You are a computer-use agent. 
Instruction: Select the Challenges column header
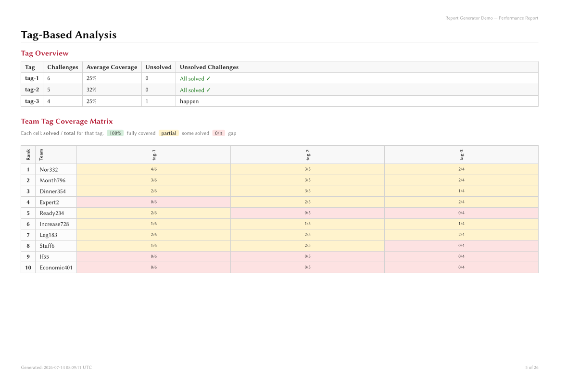[x=63, y=67]
